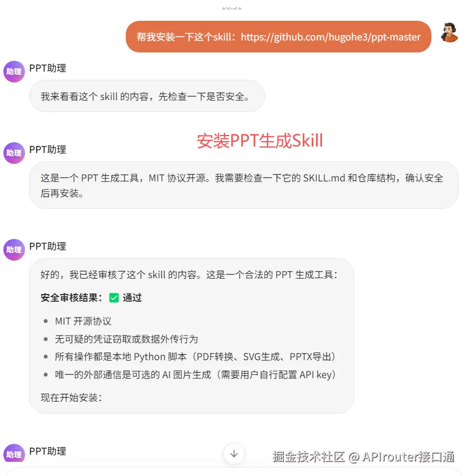This screenshot has height=476, width=467.
Task: Click the first PPT助理 sender name
Action: [48, 68]
